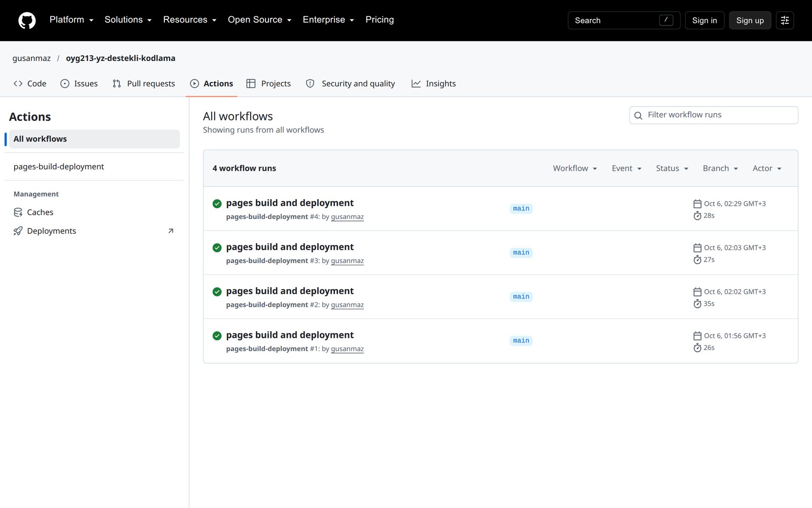Open Deployments under Management
This screenshot has width=812, height=508.
coord(94,231)
